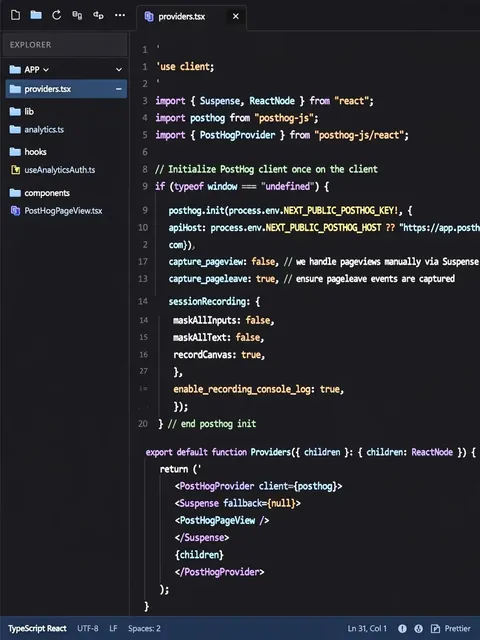Click enable_recording_console_log in the code

[242, 389]
